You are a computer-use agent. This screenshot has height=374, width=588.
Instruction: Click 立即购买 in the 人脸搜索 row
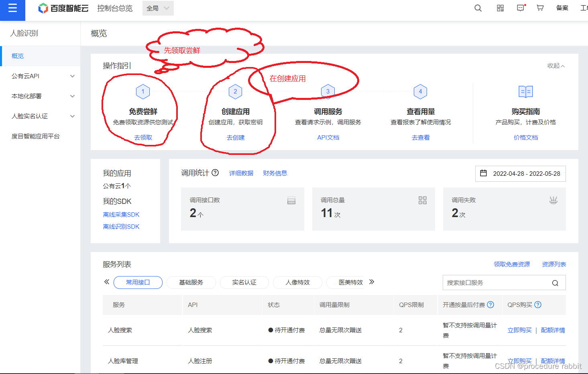point(519,330)
